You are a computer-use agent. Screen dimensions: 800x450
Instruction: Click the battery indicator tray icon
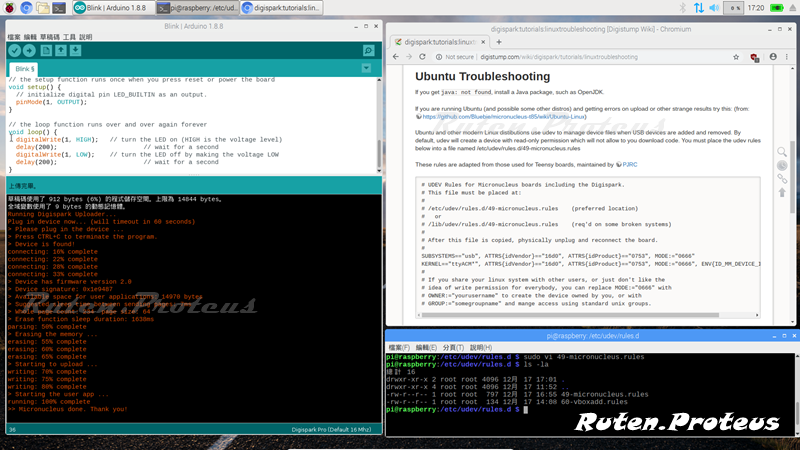tap(777, 8)
